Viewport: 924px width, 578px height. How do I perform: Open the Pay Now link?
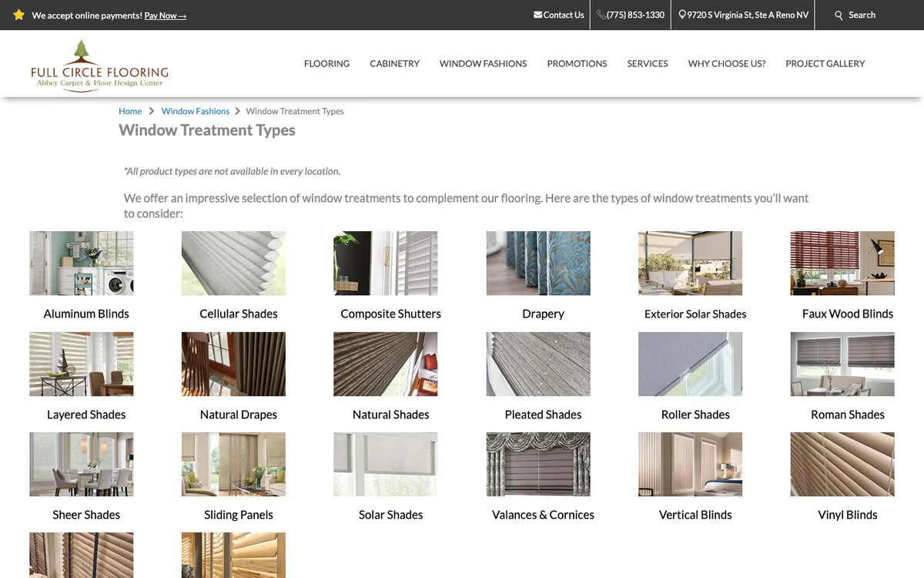(x=166, y=15)
